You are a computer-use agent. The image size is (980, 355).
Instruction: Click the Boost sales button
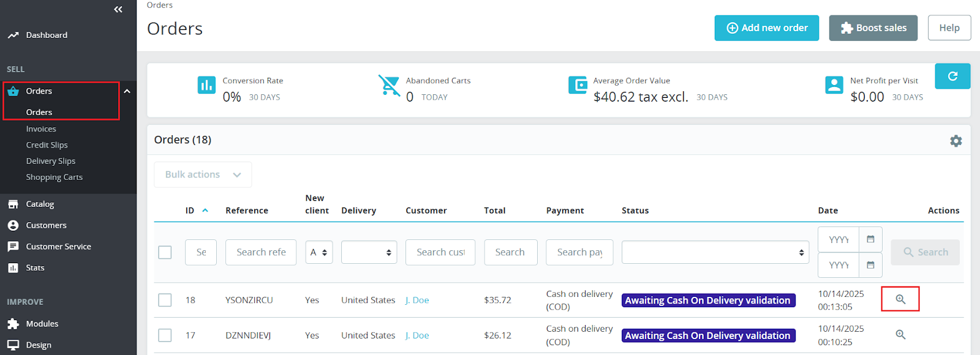[873, 28]
